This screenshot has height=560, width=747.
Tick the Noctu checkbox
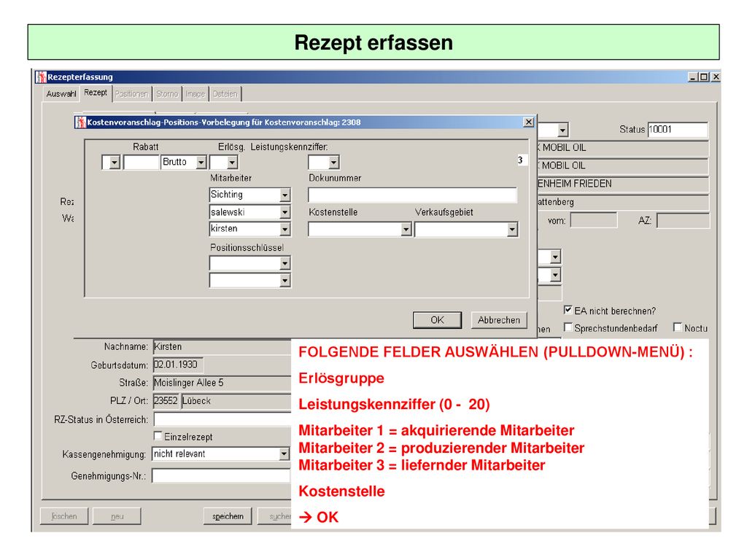[x=678, y=327]
